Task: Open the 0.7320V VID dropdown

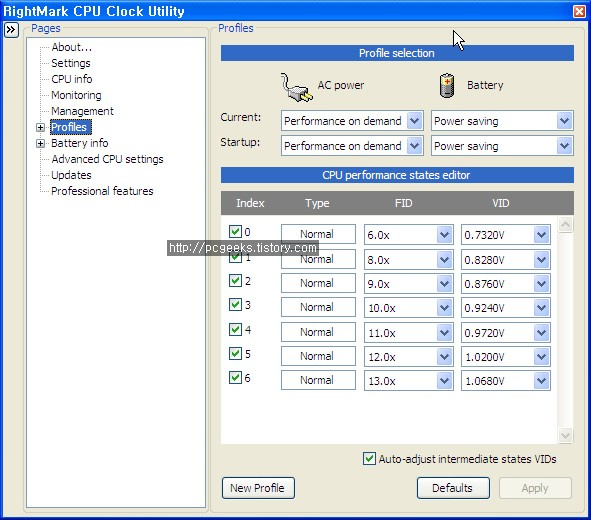Action: click(x=542, y=235)
